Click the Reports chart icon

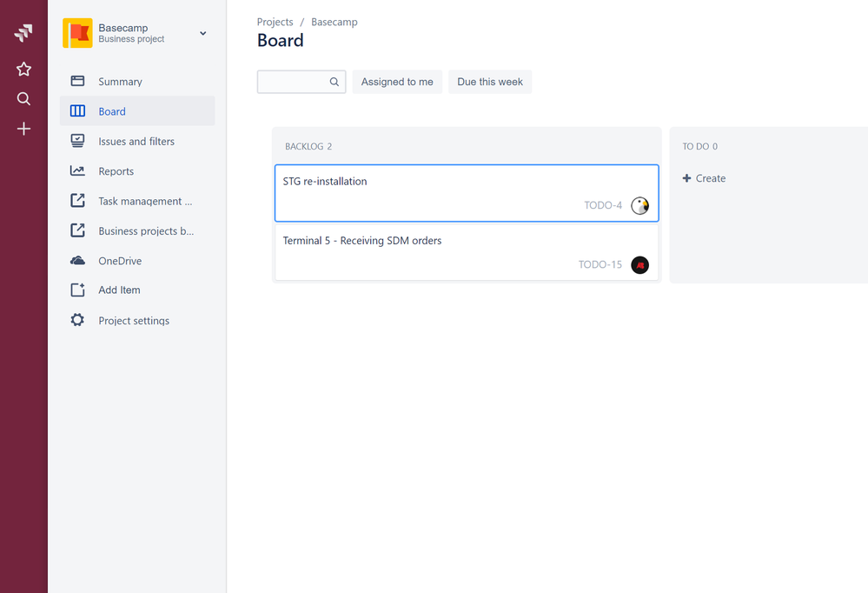click(x=77, y=170)
